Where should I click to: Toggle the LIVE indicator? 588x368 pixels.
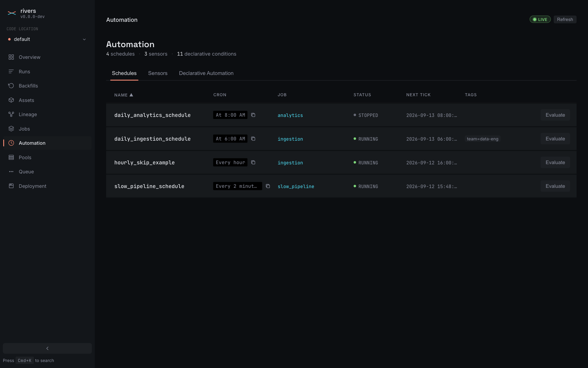pyautogui.click(x=540, y=19)
